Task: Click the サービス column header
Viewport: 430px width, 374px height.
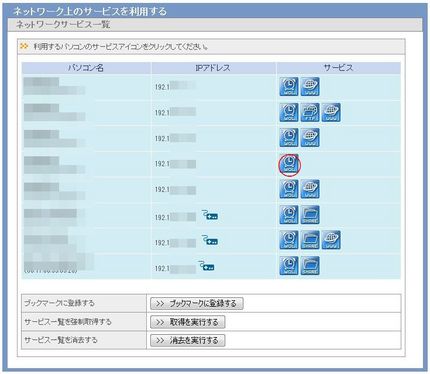Action: (338, 68)
